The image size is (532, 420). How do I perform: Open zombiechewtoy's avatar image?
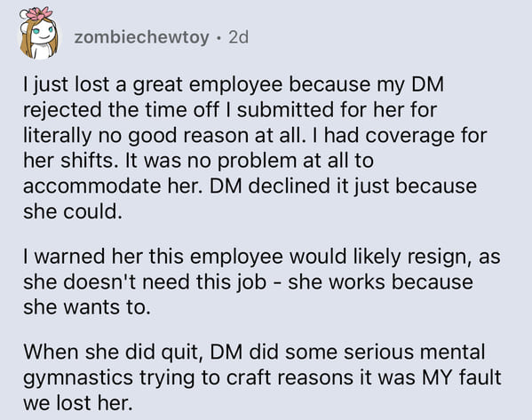(x=37, y=33)
